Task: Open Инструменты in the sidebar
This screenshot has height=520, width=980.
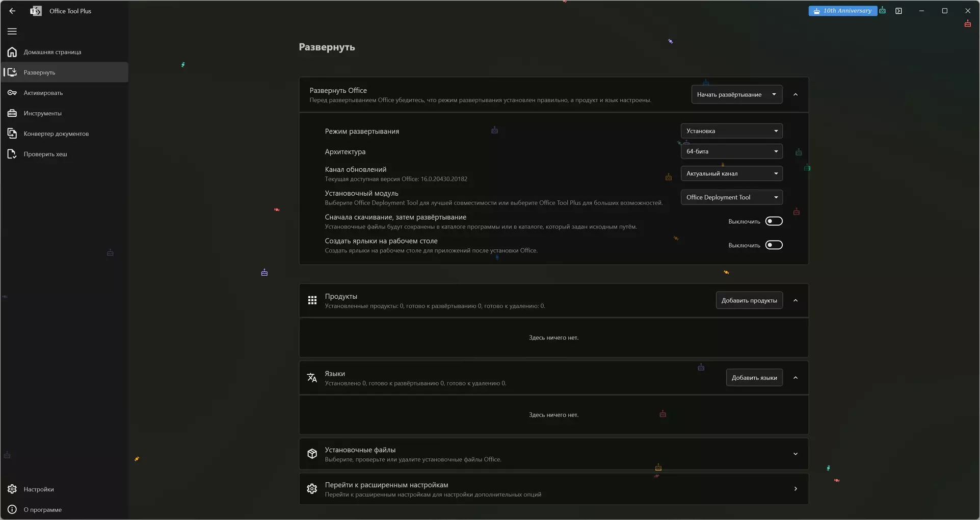Action: [x=65, y=113]
